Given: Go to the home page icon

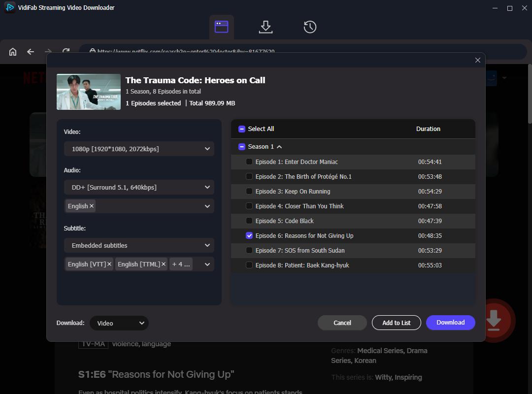Looking at the screenshot, I should click(12, 52).
